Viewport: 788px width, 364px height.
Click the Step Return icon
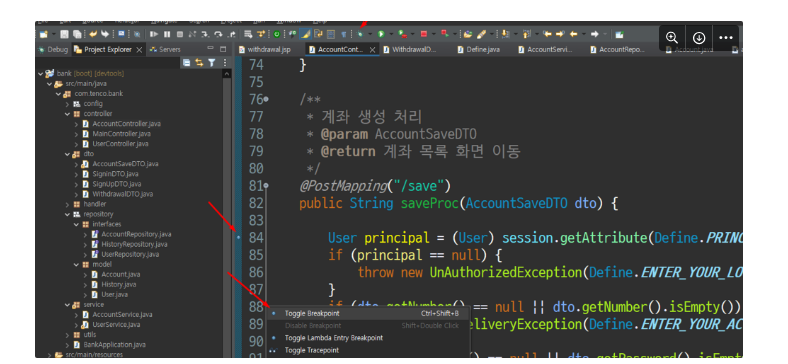pos(231,34)
